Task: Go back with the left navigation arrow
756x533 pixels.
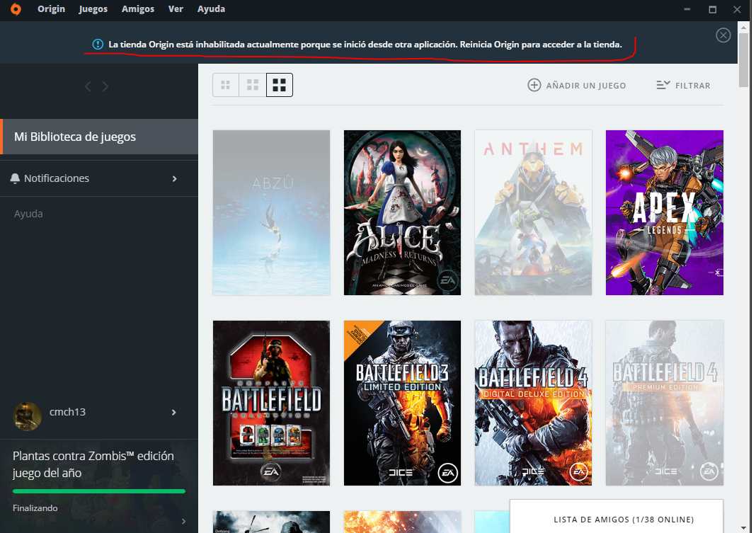Action: (88, 86)
